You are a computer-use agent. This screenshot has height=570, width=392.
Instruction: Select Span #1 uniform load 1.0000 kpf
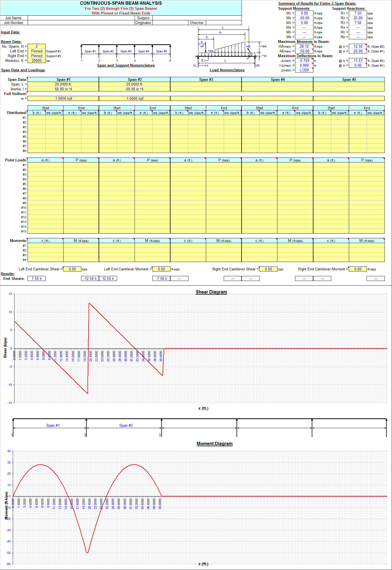point(63,98)
